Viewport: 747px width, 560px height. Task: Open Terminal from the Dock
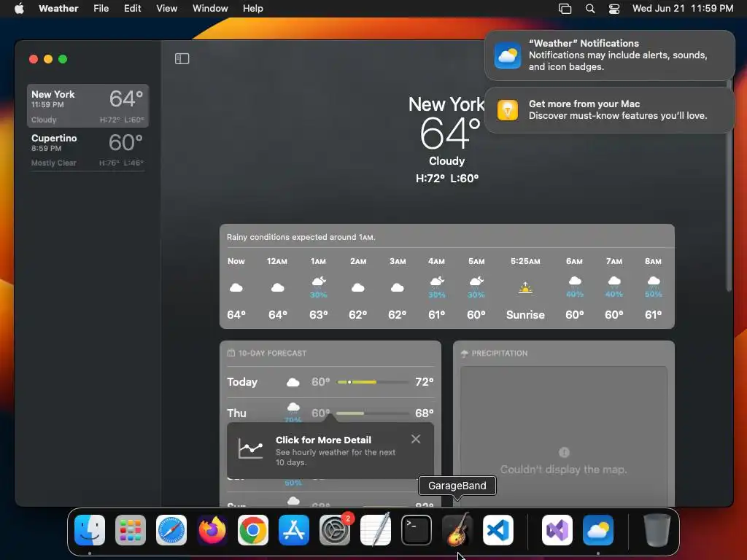[417, 530]
